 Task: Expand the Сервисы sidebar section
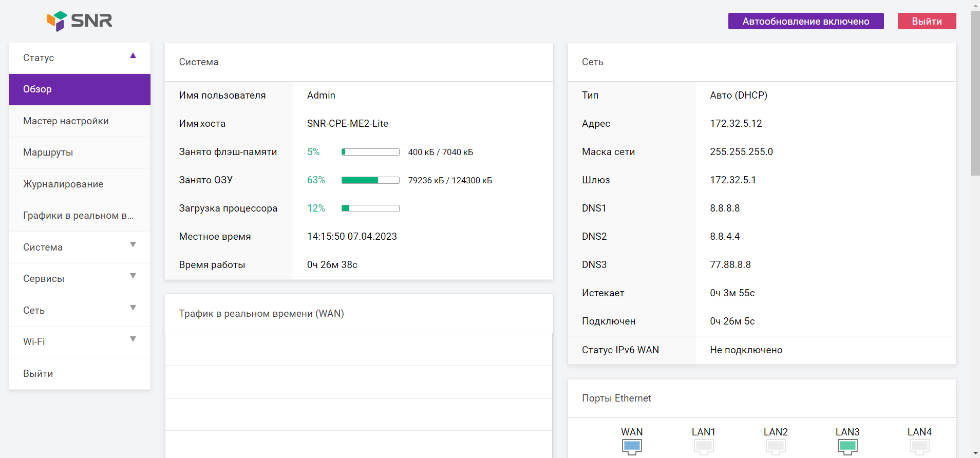80,279
